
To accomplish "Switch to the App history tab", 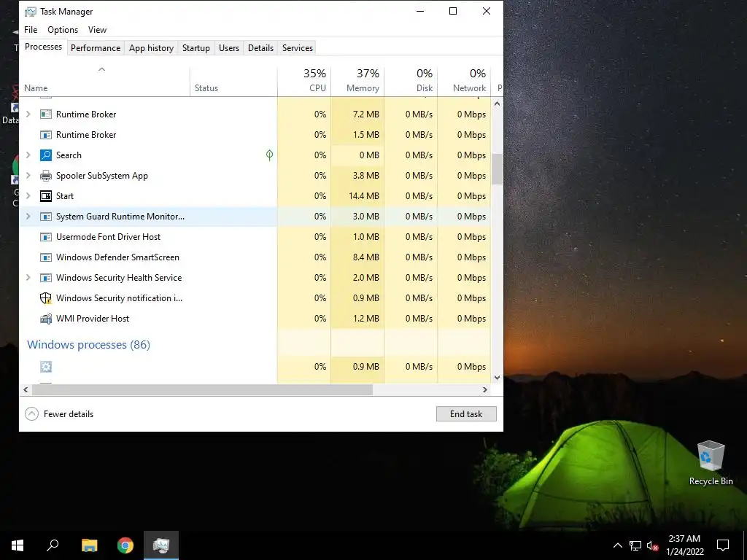I will (151, 48).
